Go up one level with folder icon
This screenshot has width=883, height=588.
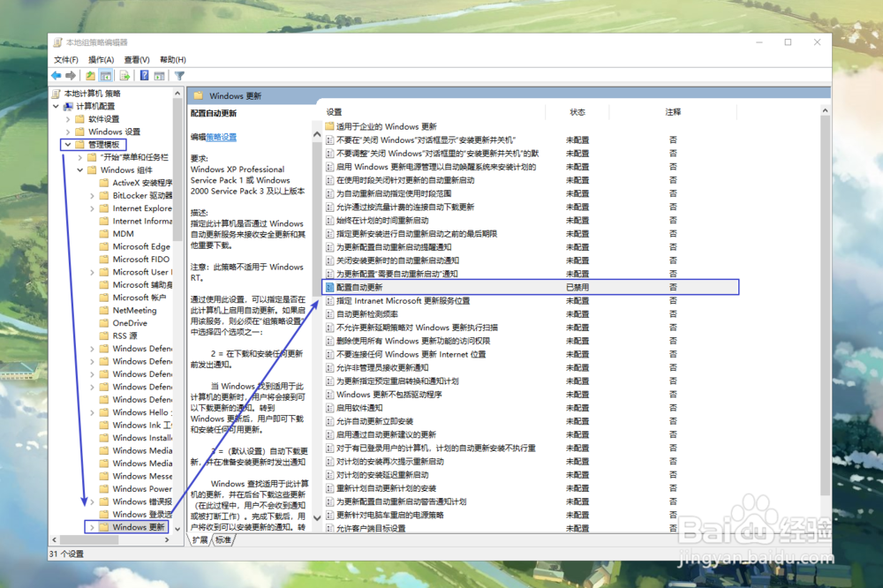[x=90, y=75]
